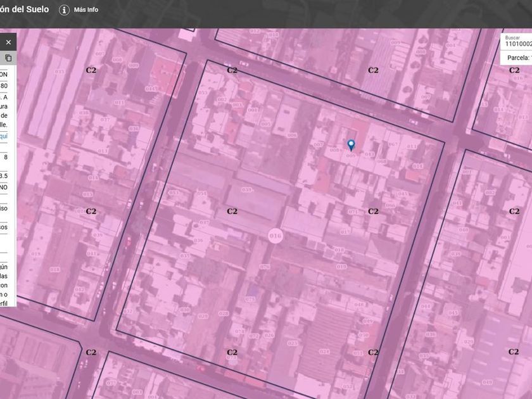The height and width of the screenshot is (399, 532).
Task: Select the Parcela result under the search box
Action: pos(517,58)
